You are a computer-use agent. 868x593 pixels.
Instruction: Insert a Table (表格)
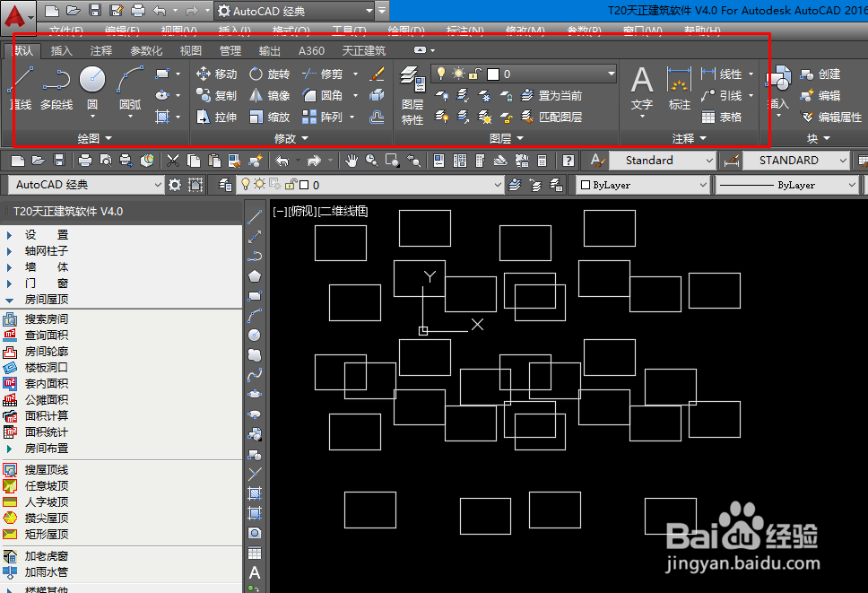(722, 117)
